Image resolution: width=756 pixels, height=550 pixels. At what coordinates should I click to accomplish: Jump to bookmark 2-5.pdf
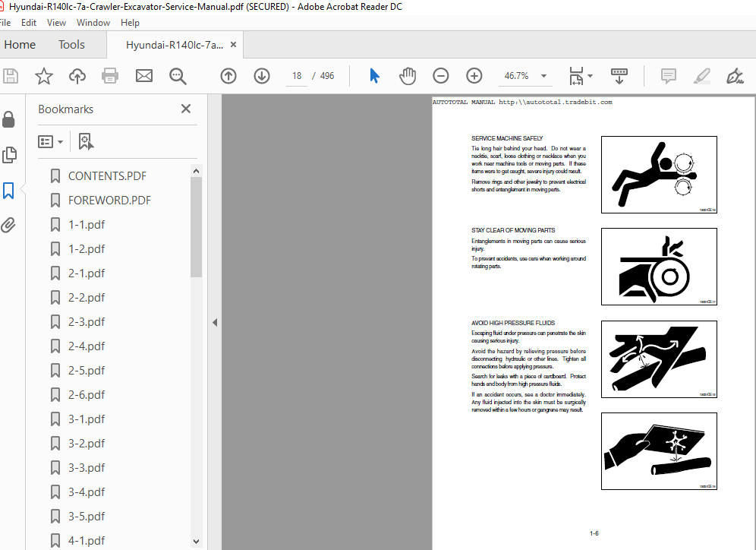click(x=87, y=371)
